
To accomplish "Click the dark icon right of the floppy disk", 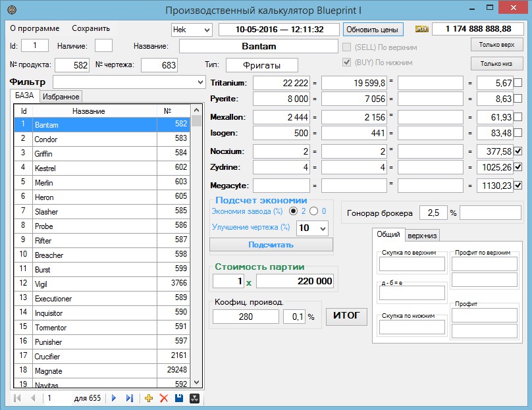I will pyautogui.click(x=194, y=398).
